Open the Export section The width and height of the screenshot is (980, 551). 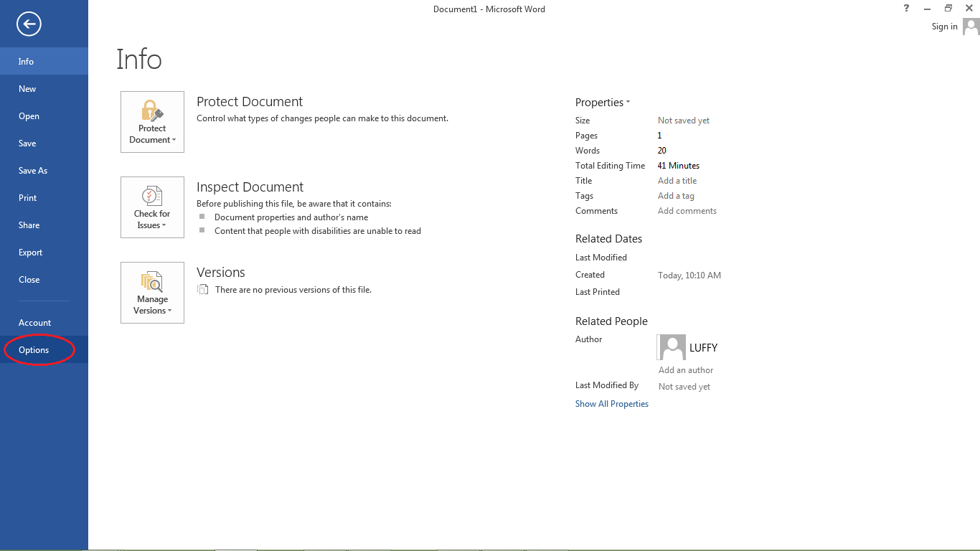44,252
